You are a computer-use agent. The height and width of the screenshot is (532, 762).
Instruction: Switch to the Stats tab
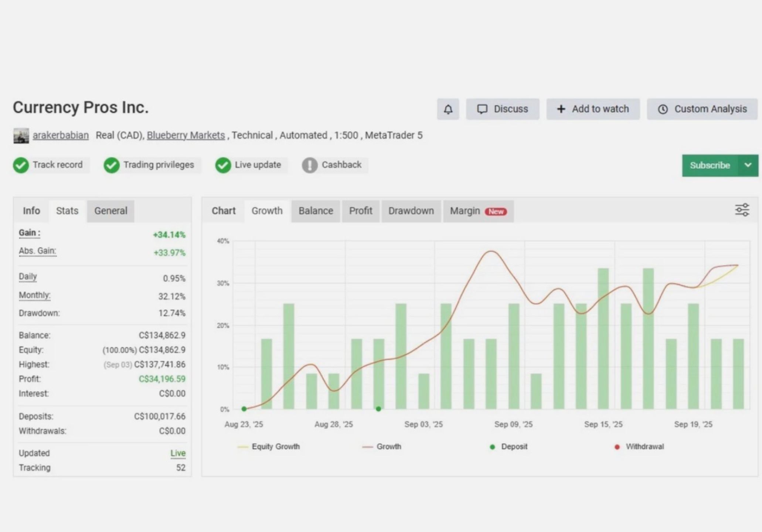point(67,211)
